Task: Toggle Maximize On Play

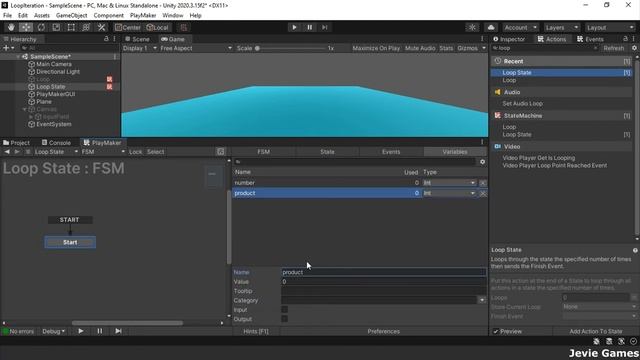Action: (x=376, y=48)
